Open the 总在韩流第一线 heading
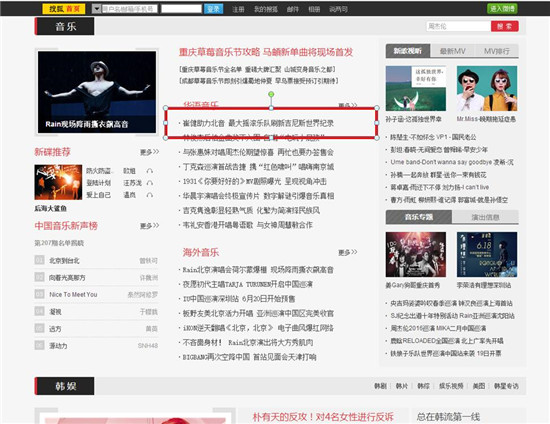Screen dimensions: 550x424 tap(448, 417)
